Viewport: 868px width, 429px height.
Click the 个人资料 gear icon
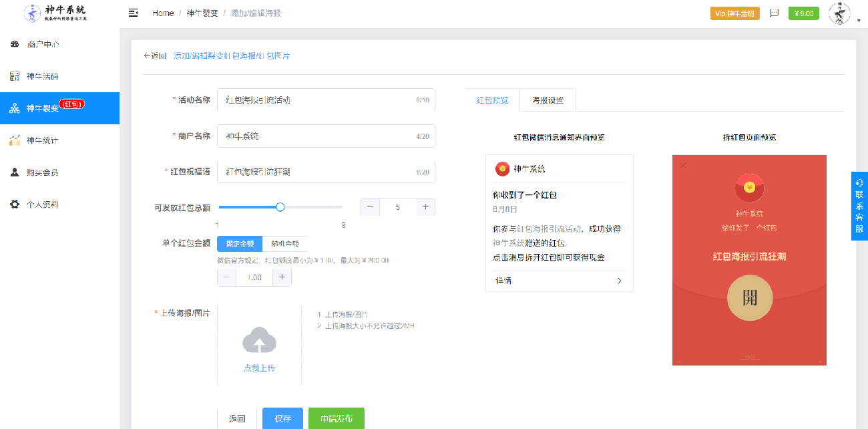pyautogui.click(x=15, y=204)
